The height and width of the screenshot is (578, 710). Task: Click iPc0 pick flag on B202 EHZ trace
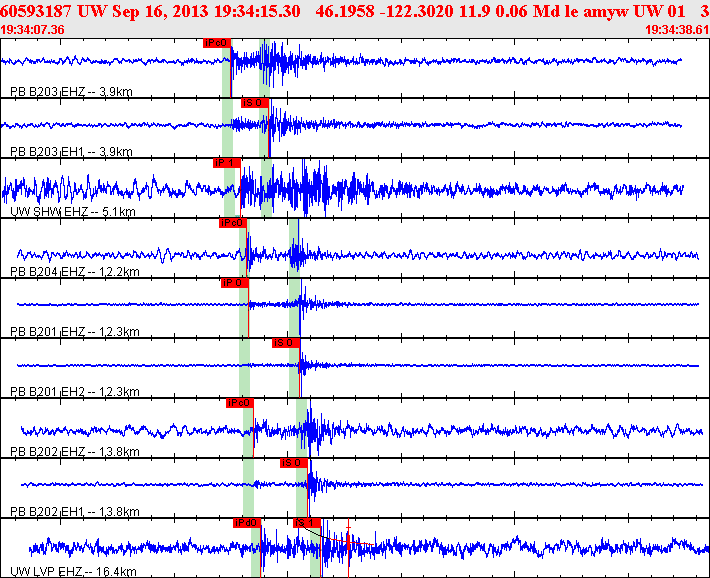click(240, 403)
